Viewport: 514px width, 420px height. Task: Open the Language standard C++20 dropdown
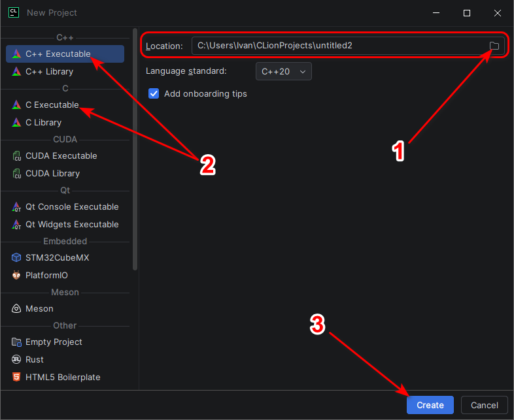[284, 71]
